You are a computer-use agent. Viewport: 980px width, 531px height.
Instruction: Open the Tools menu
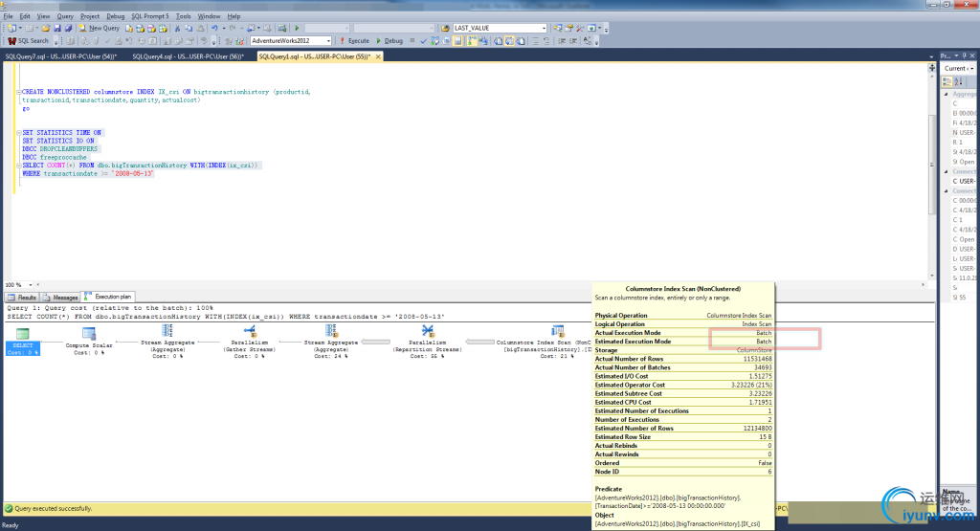(x=183, y=16)
